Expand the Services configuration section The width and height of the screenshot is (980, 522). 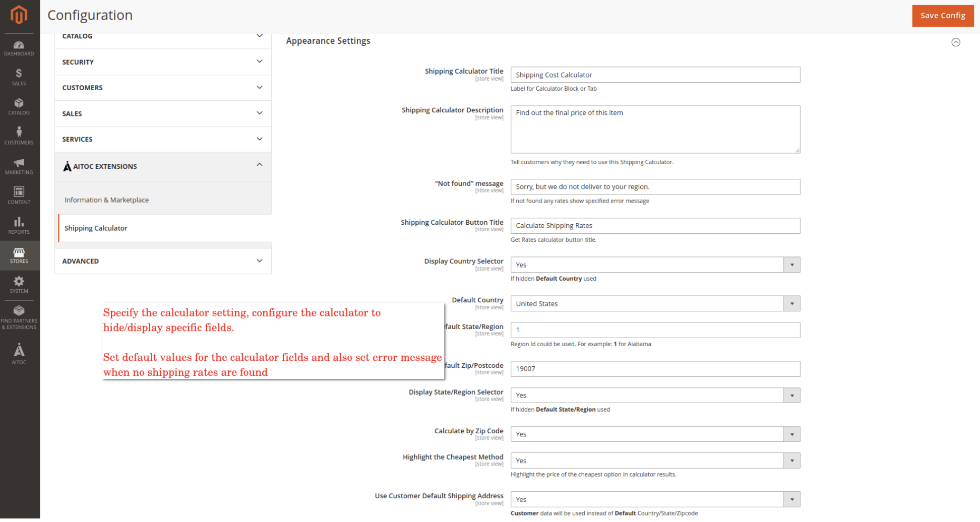click(163, 139)
